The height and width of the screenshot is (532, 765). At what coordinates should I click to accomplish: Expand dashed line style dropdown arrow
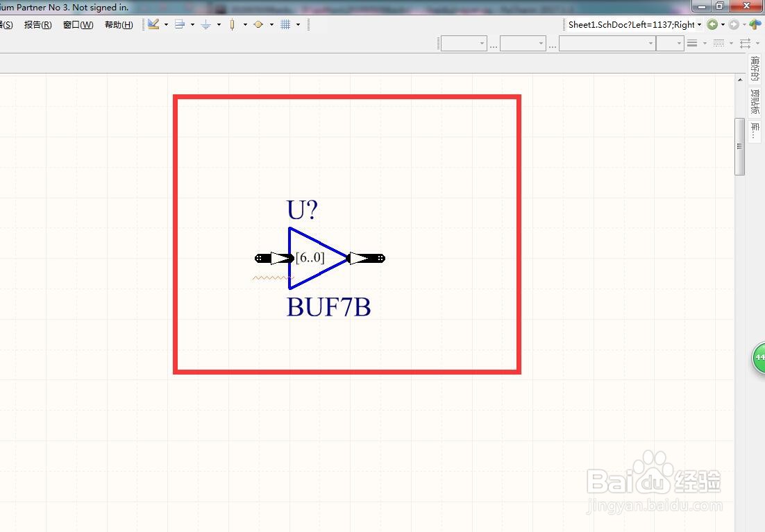731,44
